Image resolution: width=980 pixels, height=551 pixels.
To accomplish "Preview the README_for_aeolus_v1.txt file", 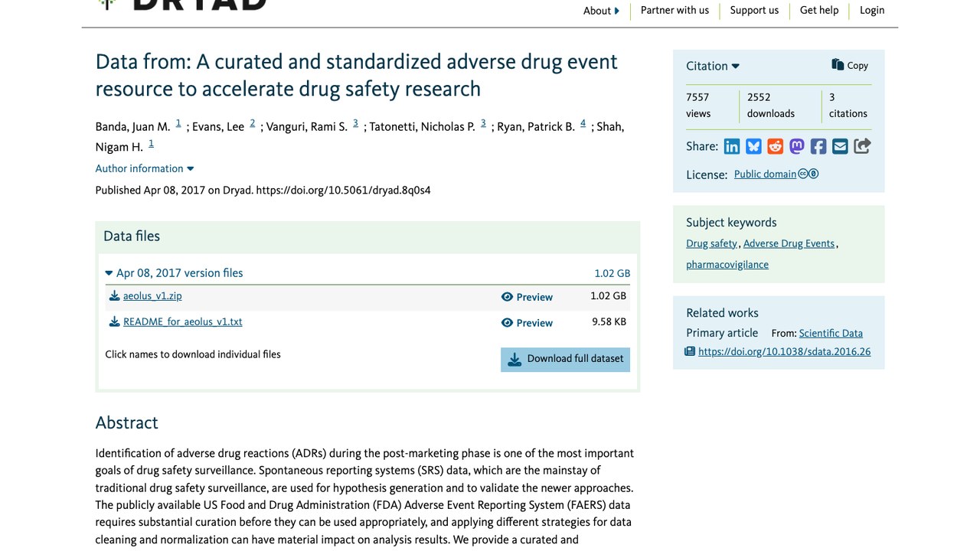I will click(527, 323).
